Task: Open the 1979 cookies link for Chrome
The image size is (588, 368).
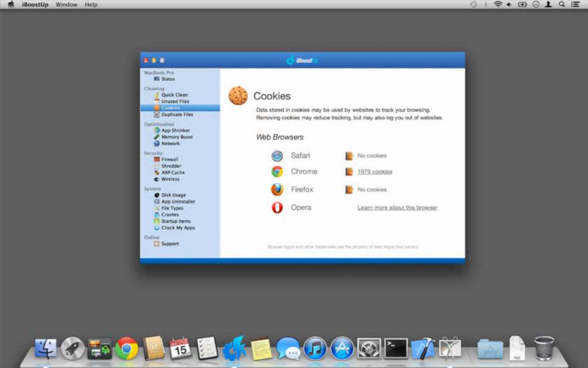Action: pyautogui.click(x=375, y=172)
